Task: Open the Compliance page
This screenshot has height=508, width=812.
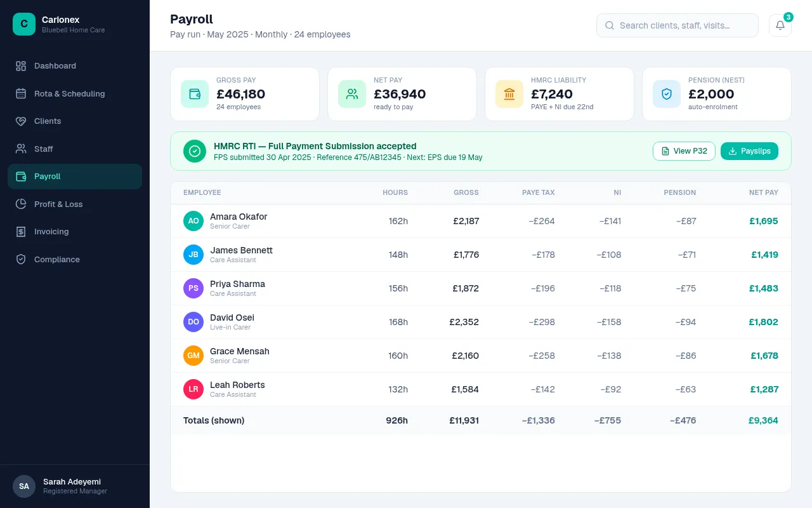Action: coord(75,259)
